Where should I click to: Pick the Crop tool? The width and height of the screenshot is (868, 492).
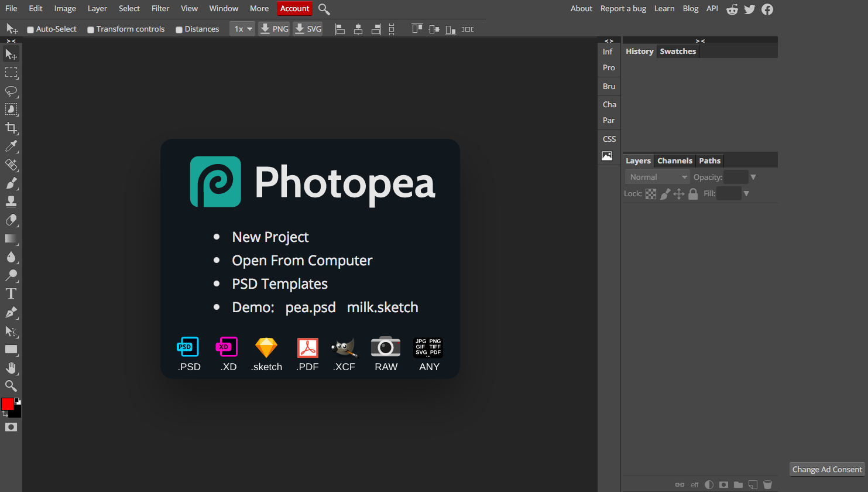(x=11, y=128)
